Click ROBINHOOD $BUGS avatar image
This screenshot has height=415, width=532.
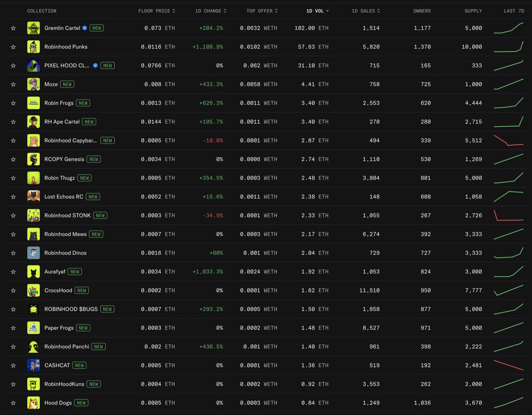[33, 309]
